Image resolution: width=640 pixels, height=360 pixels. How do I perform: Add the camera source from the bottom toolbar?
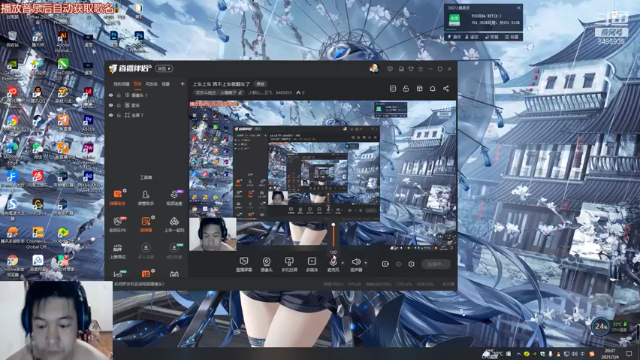point(266,264)
